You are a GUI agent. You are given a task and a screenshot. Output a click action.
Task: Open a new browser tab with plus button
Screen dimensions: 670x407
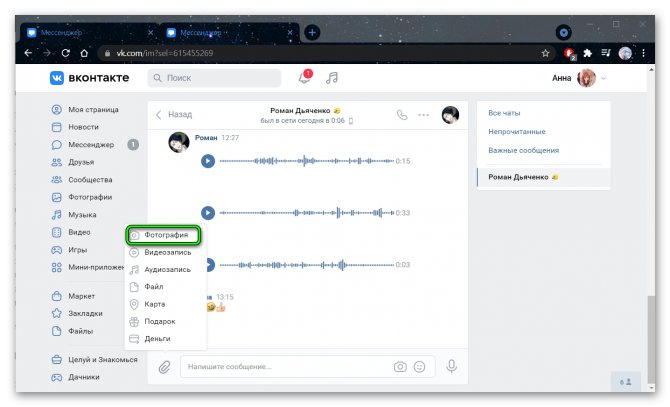point(312,32)
